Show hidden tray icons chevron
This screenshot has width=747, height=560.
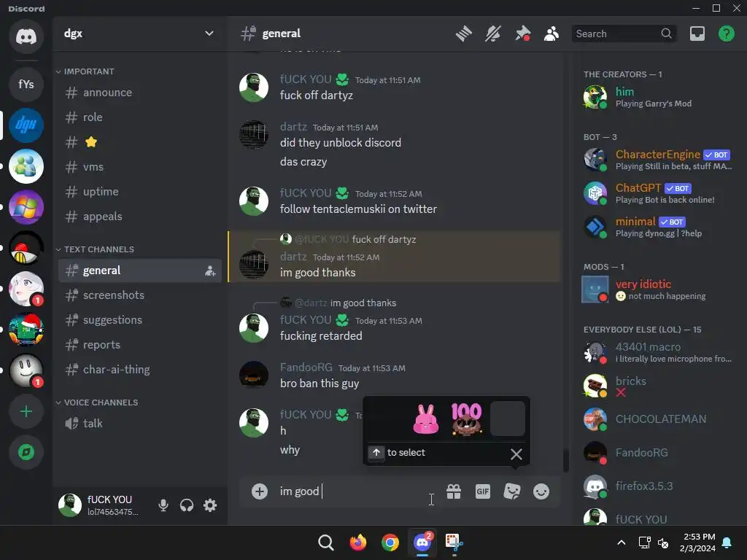tap(622, 542)
